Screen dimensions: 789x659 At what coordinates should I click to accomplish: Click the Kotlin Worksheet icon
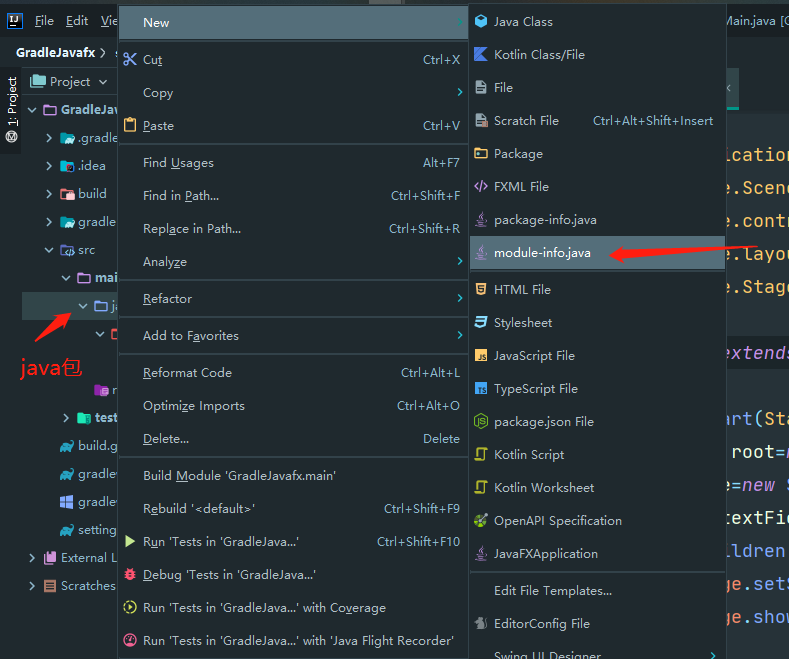(x=481, y=487)
